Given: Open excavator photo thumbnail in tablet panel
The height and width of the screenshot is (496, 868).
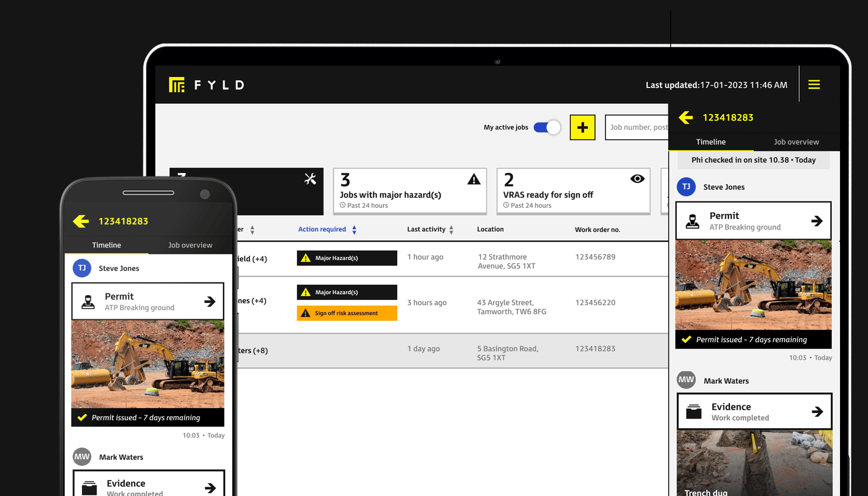Looking at the screenshot, I should coord(753,285).
